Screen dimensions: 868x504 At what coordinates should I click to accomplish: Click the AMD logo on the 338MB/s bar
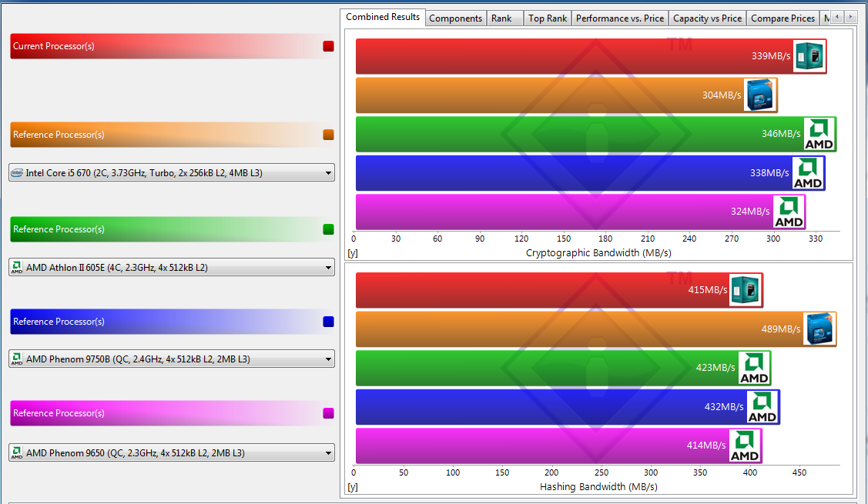pyautogui.click(x=808, y=173)
